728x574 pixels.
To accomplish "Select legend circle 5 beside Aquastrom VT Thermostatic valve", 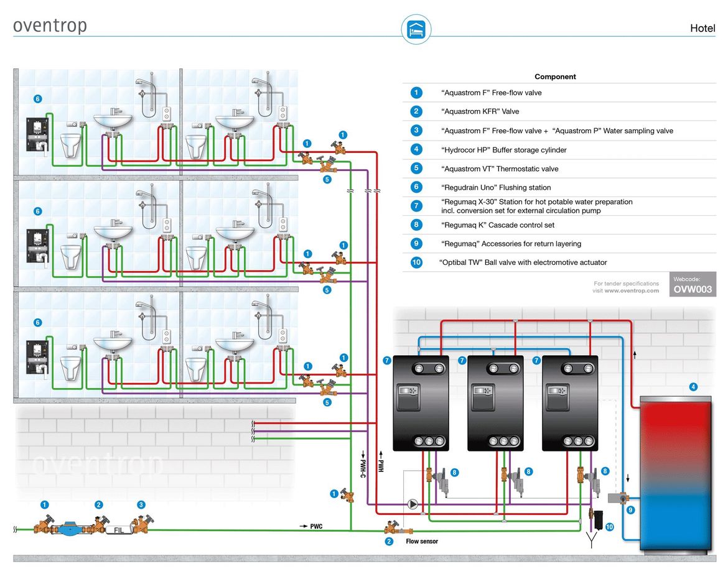I will (x=416, y=168).
